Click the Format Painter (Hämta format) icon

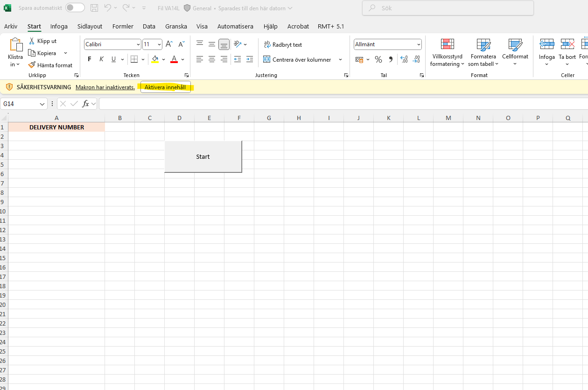[32, 65]
